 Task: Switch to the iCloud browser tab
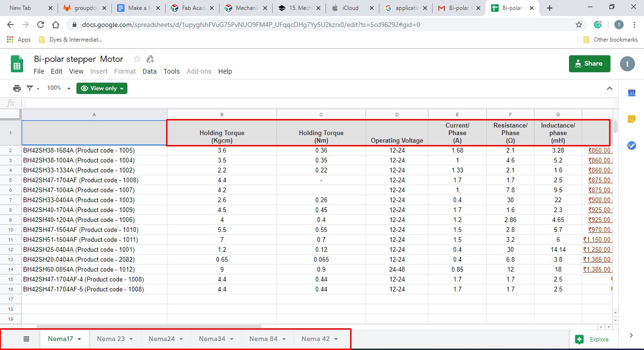pos(351,8)
